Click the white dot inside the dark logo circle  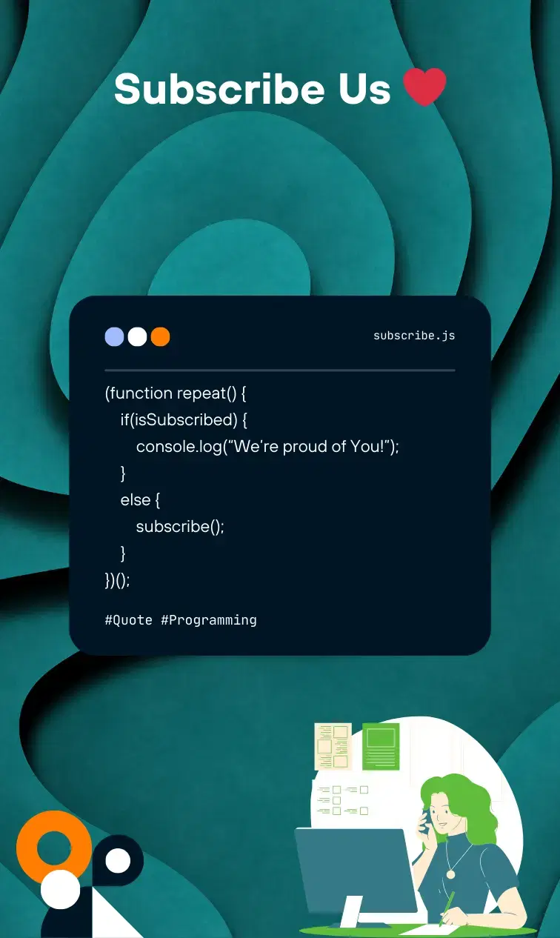(118, 861)
